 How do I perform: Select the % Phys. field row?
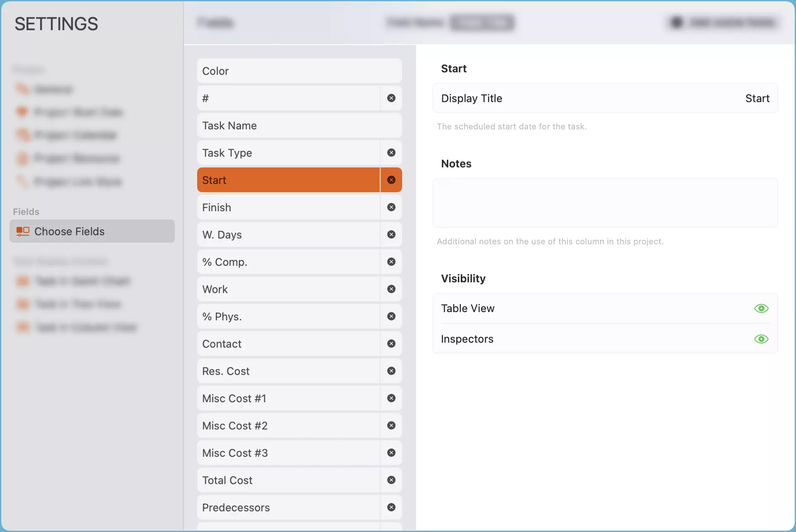point(288,317)
